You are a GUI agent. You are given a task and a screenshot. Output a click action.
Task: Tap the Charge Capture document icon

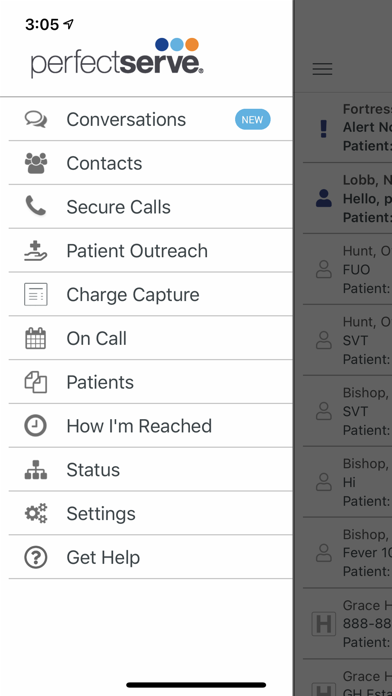point(36,295)
